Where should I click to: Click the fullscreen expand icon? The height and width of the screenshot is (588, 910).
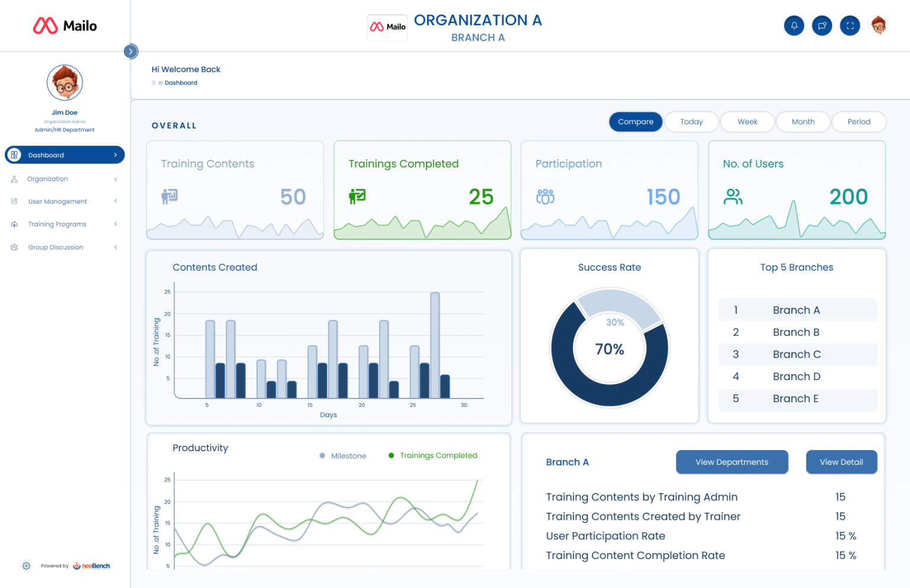850,25
